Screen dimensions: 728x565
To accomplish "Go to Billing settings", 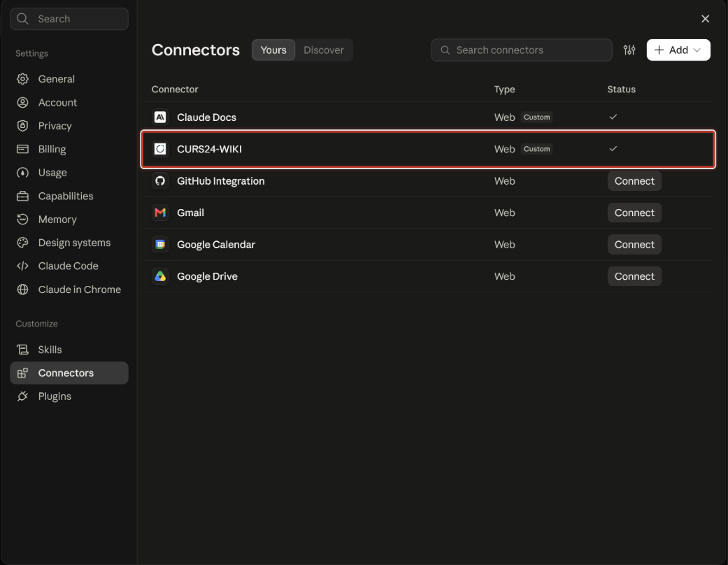I will (x=69, y=149).
